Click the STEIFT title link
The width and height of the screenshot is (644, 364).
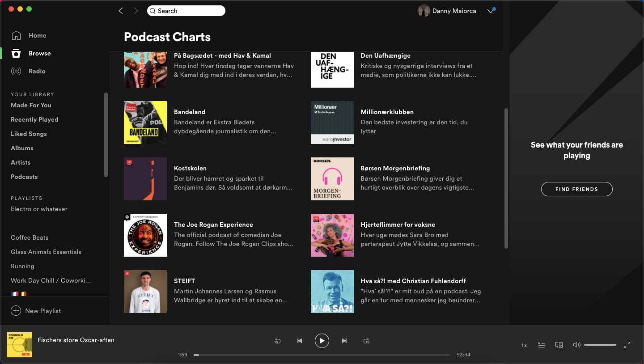(x=185, y=281)
